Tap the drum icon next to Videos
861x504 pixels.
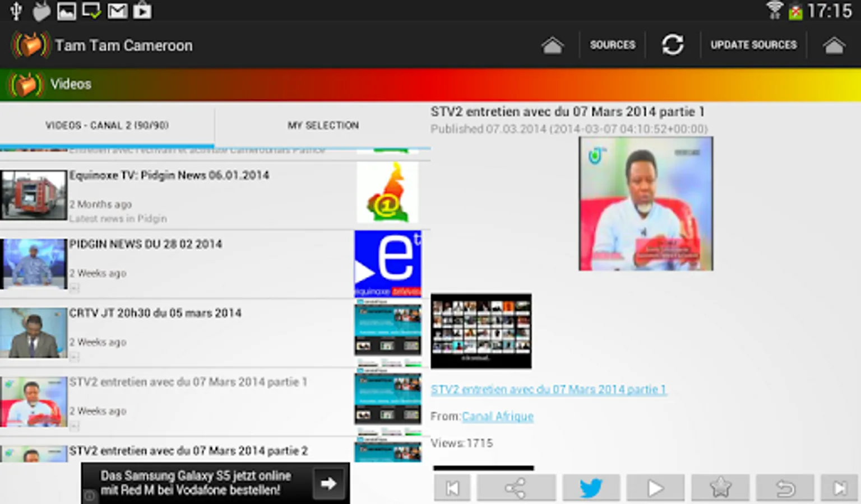coord(26,85)
